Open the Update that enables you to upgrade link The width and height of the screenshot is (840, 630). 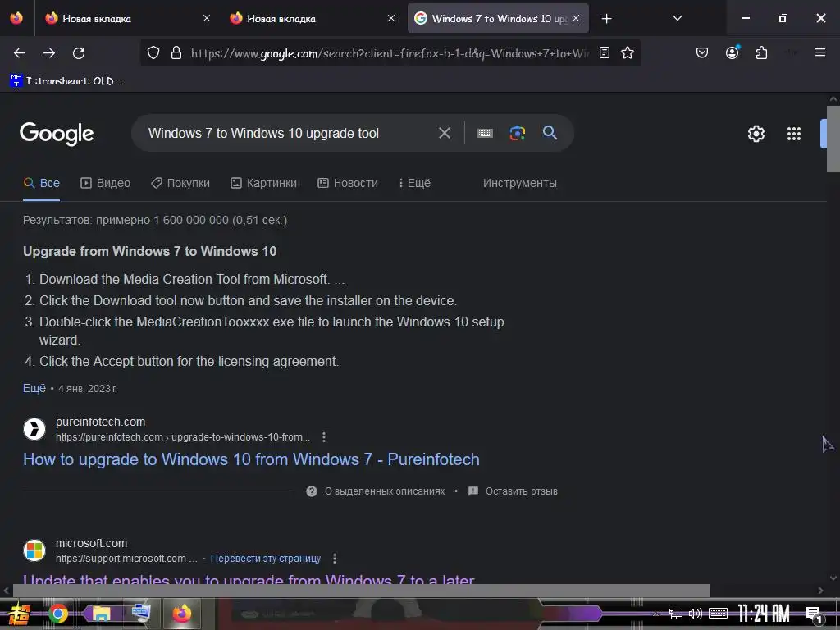(x=249, y=578)
